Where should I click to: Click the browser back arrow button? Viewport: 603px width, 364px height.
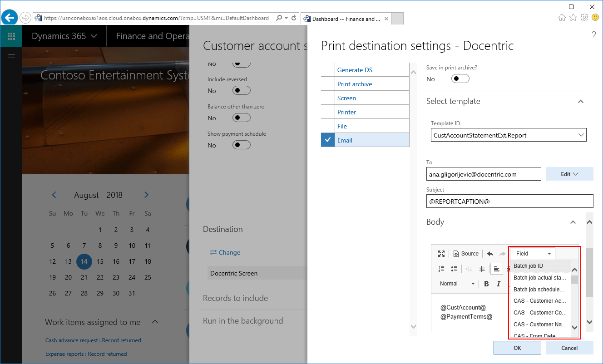(x=10, y=18)
